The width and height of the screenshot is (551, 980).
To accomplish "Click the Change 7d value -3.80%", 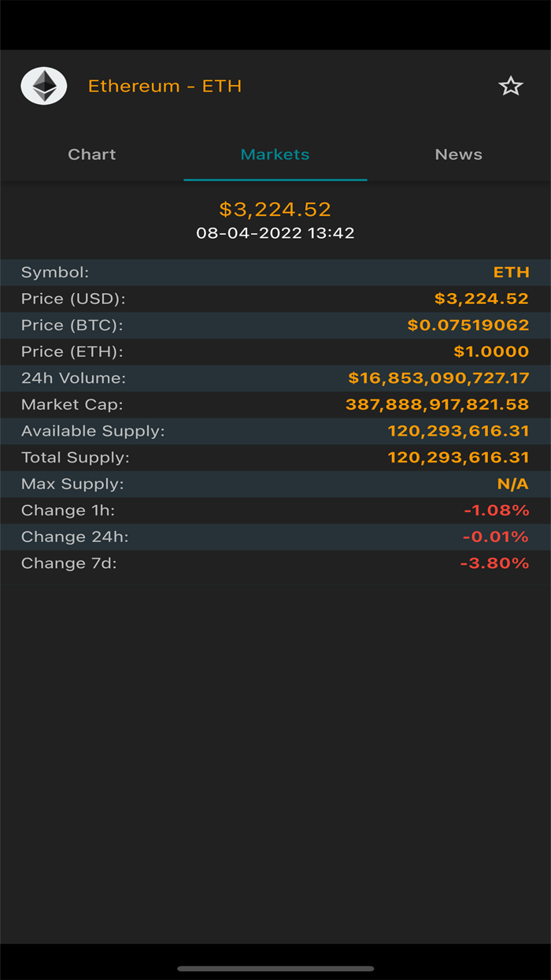I will [x=495, y=562].
